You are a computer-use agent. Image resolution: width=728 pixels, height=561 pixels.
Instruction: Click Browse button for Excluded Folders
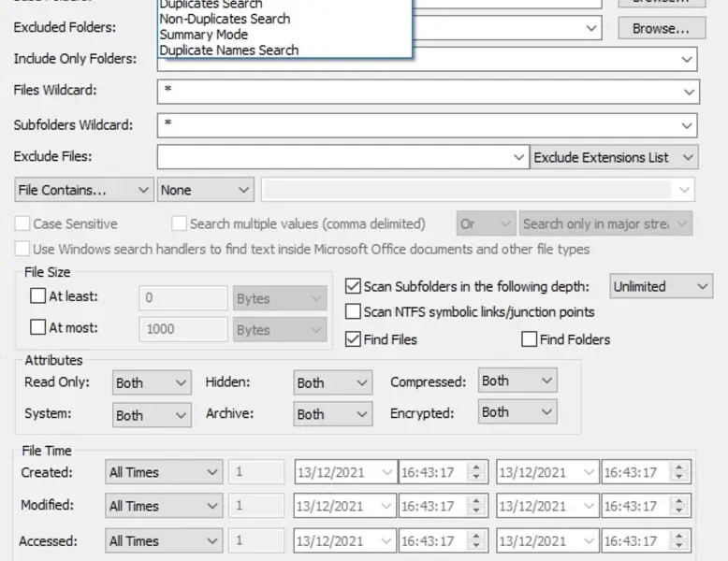[x=662, y=28]
